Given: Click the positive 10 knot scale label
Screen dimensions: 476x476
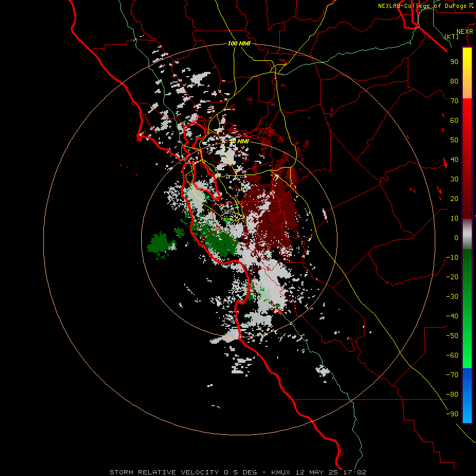Looking at the screenshot, I should click(x=454, y=218).
